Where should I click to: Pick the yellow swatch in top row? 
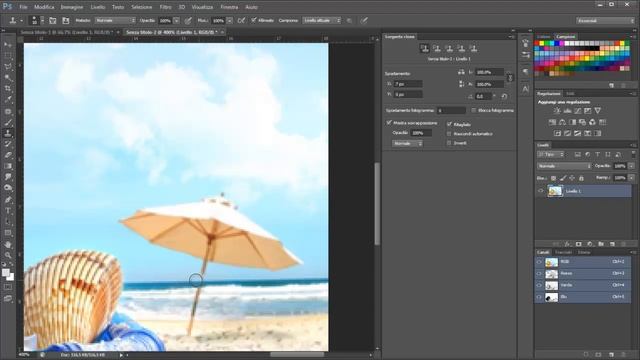[542, 43]
